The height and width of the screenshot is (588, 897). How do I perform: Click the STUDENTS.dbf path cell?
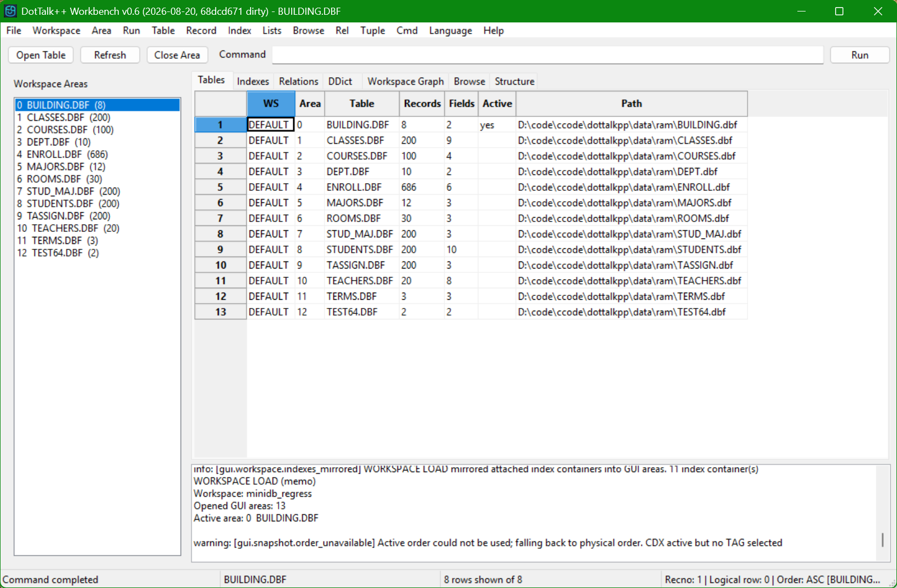coord(632,249)
